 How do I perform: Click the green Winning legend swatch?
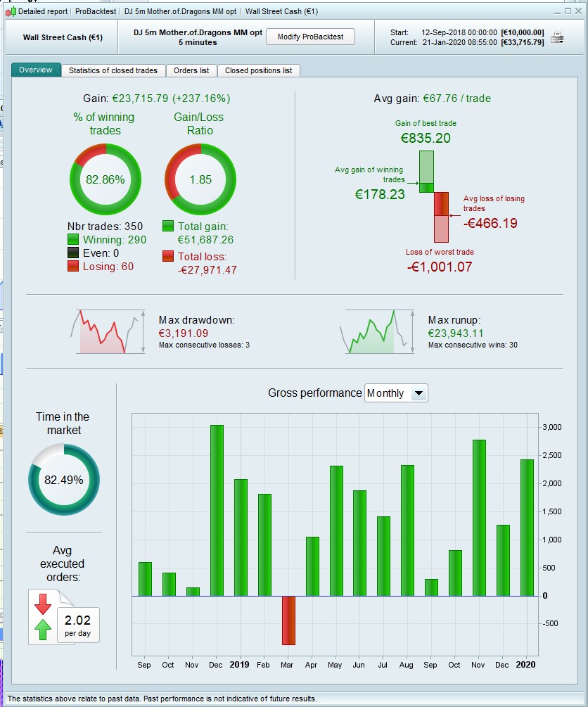[73, 239]
